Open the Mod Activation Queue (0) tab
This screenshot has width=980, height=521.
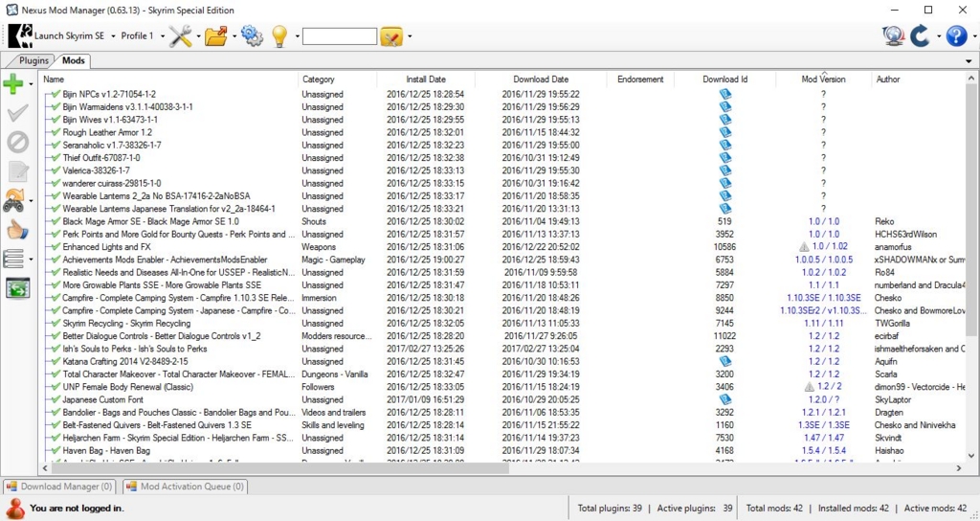pyautogui.click(x=185, y=487)
